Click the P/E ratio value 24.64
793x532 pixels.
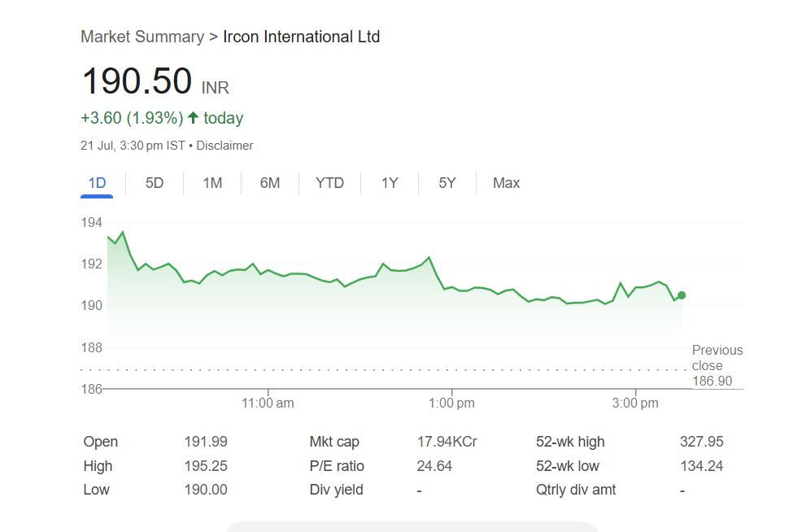point(434,466)
